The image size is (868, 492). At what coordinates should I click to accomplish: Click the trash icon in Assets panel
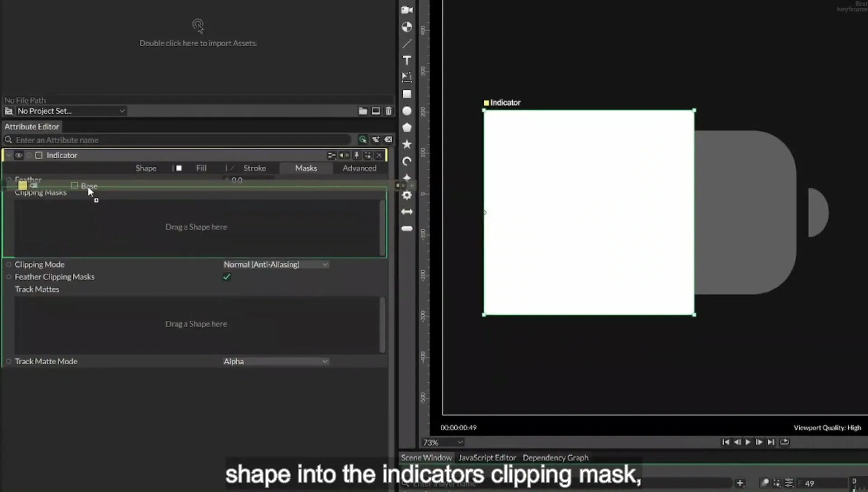[388, 111]
